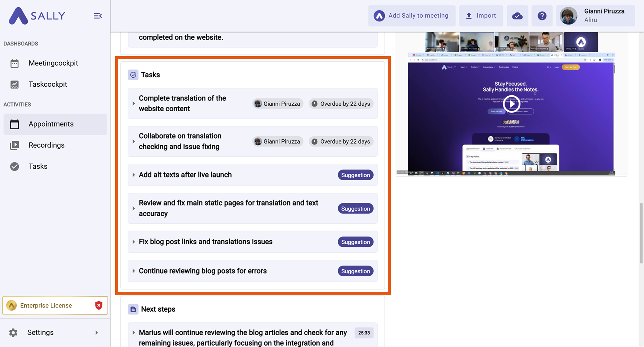This screenshot has width=644, height=347.
Task: Click Overdue chip on Collaborate task
Action: (x=341, y=141)
